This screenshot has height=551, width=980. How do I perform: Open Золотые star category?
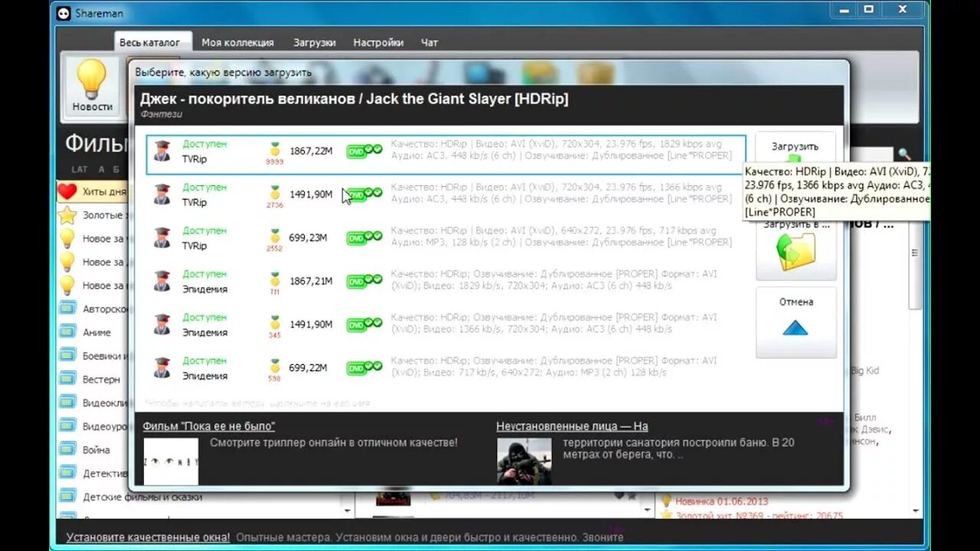92,215
